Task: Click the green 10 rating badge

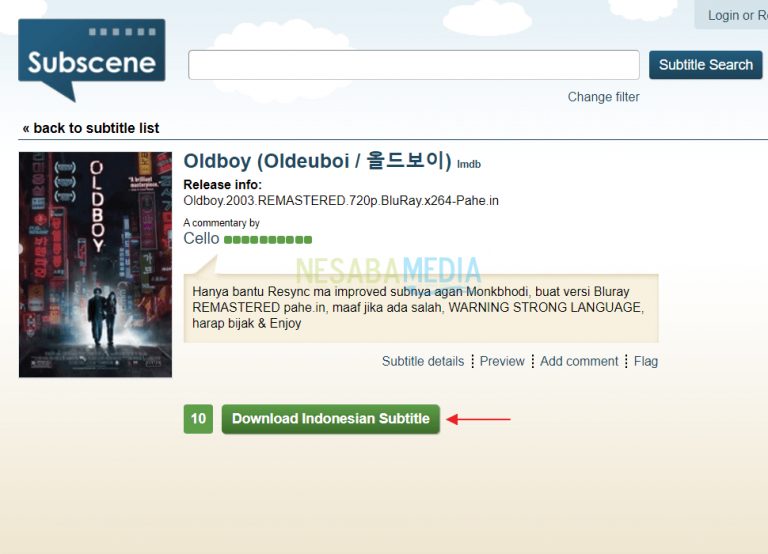Action: (x=198, y=419)
